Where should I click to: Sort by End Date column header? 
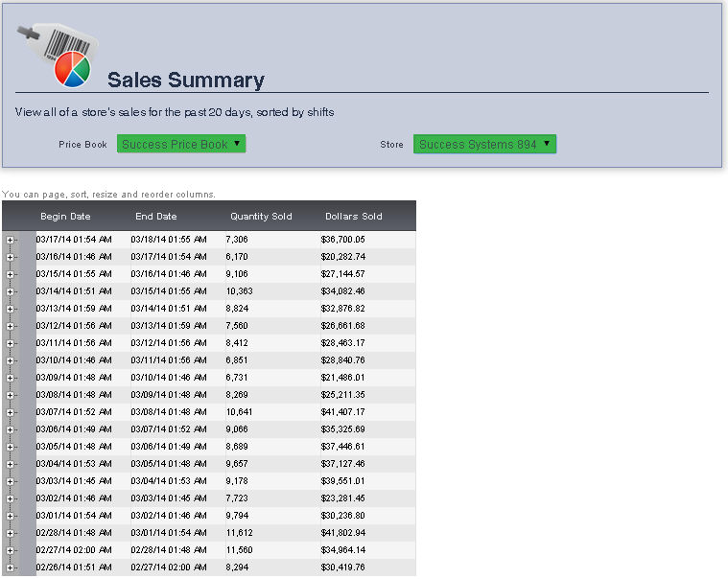(156, 217)
